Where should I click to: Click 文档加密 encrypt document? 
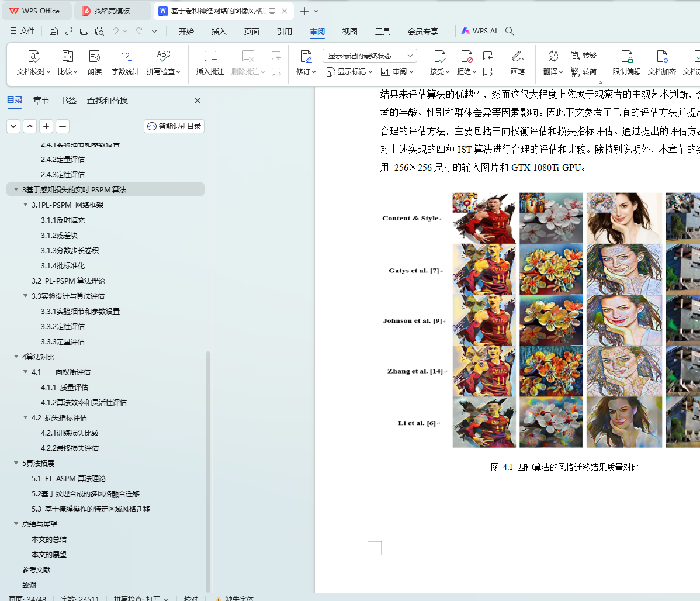[661, 63]
